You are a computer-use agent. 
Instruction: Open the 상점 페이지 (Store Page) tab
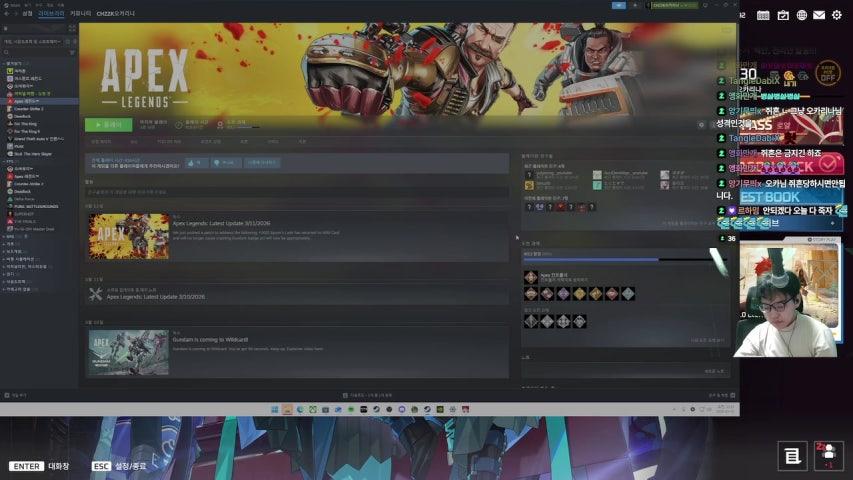pyautogui.click(x=101, y=141)
